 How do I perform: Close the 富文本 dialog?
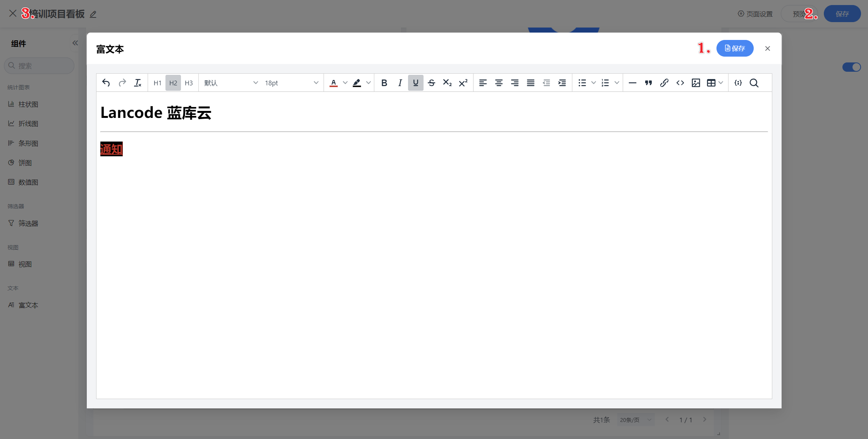click(768, 48)
